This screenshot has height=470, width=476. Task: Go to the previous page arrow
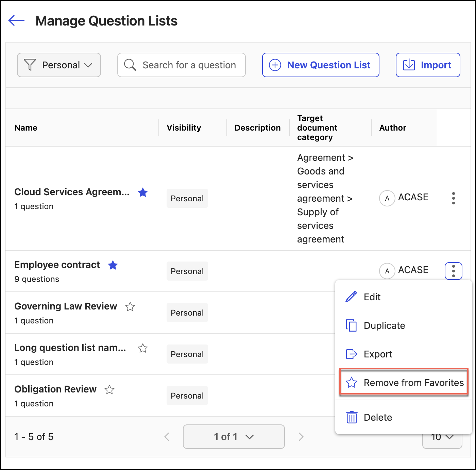pos(167,437)
